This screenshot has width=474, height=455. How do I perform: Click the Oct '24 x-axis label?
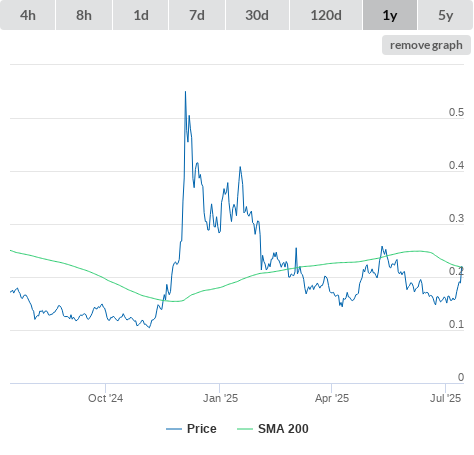click(105, 398)
